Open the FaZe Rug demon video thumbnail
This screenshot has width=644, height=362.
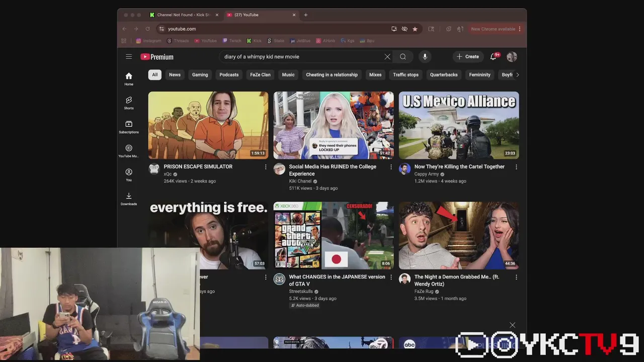(x=459, y=235)
